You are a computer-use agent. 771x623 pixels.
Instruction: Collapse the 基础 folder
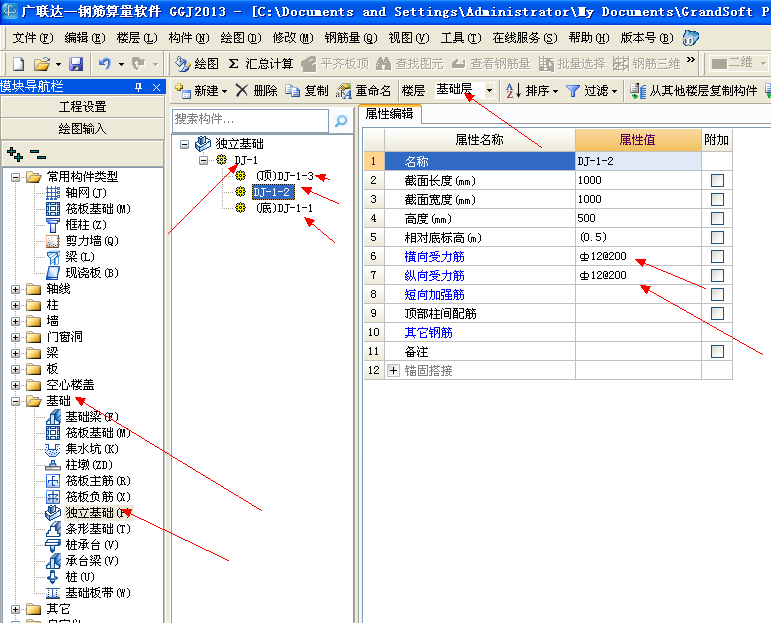15,401
